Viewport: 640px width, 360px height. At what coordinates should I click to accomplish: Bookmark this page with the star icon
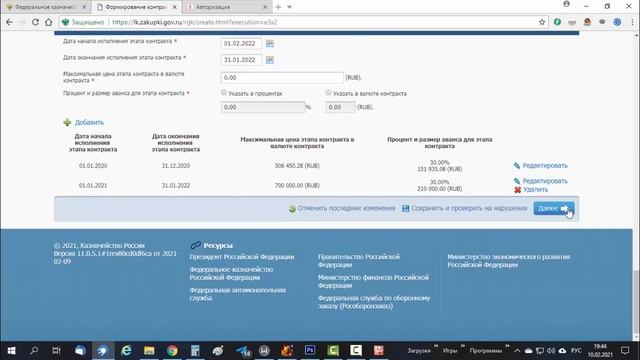542,22
